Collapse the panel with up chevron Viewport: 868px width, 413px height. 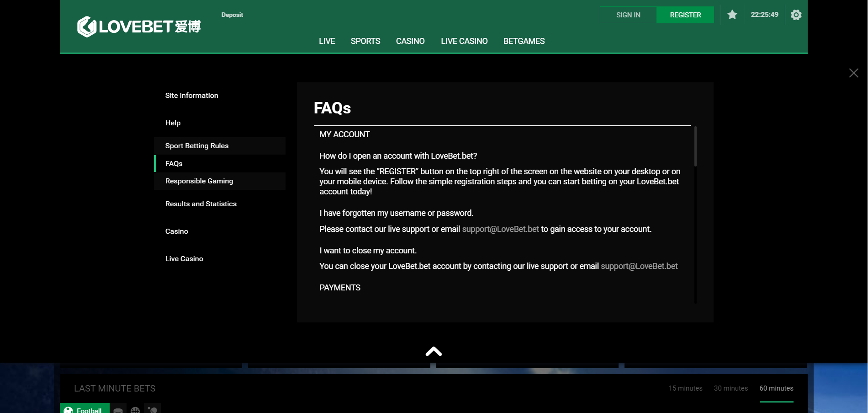434,351
